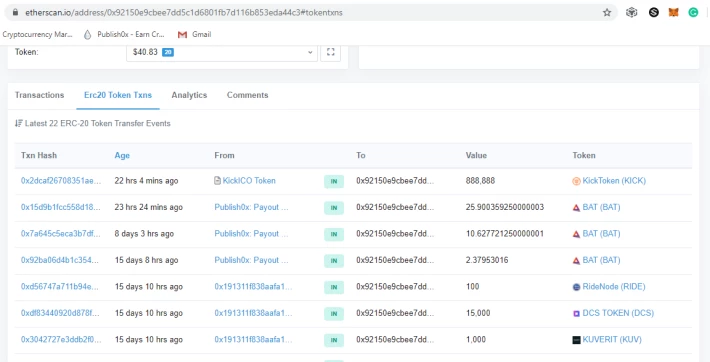Screen dimensions: 710x362
Task: Open the Comments tab
Action: (x=248, y=95)
